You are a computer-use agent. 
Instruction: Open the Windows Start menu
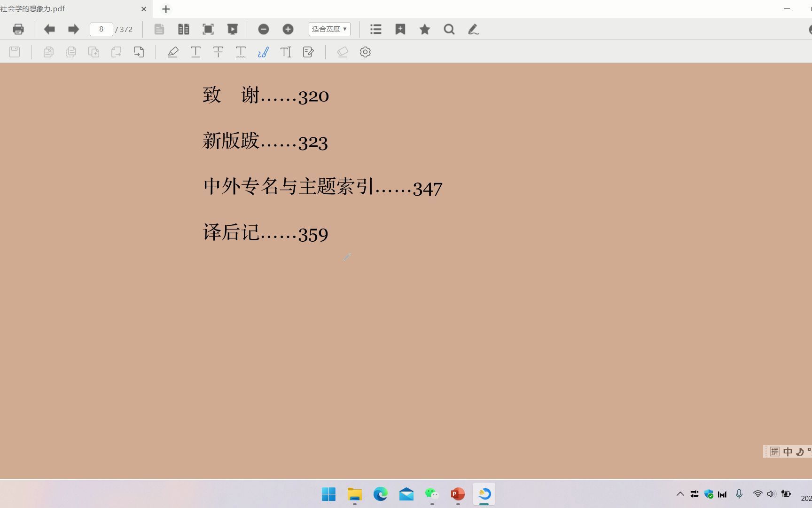click(329, 494)
